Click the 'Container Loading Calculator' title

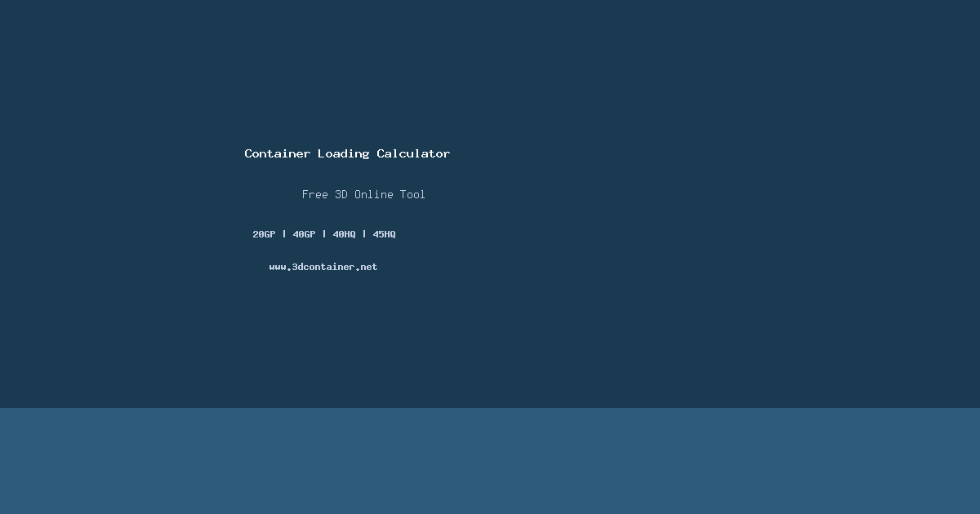point(347,153)
